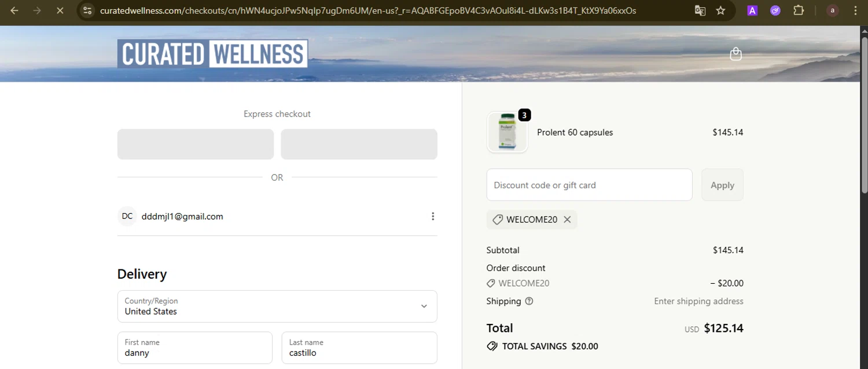This screenshot has height=369, width=868.
Task: Open the browser profile avatar
Action: [x=833, y=10]
